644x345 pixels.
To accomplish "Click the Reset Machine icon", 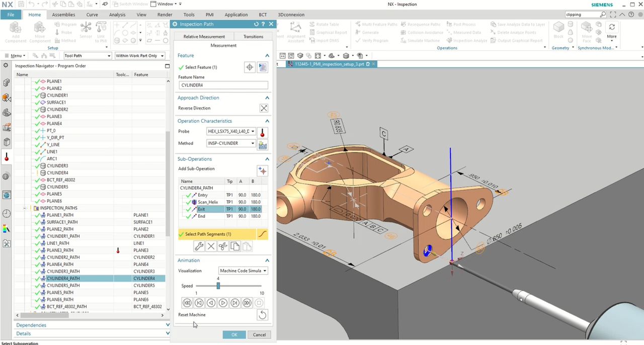I will point(262,315).
